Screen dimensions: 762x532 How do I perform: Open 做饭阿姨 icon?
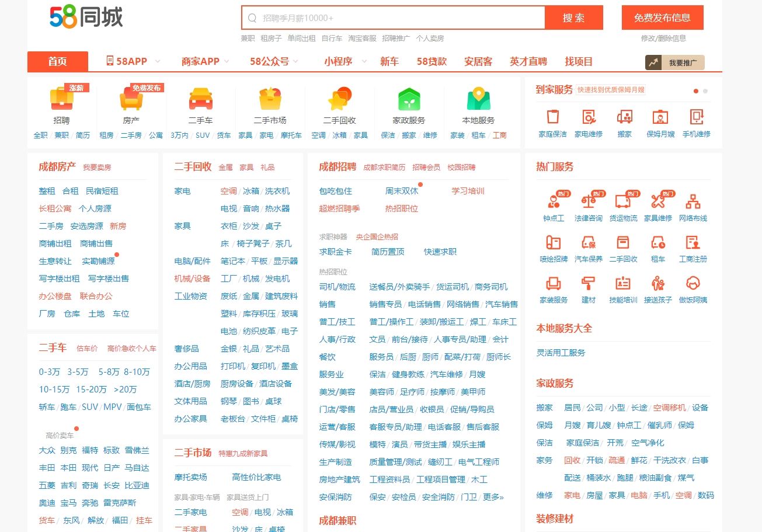(x=693, y=283)
